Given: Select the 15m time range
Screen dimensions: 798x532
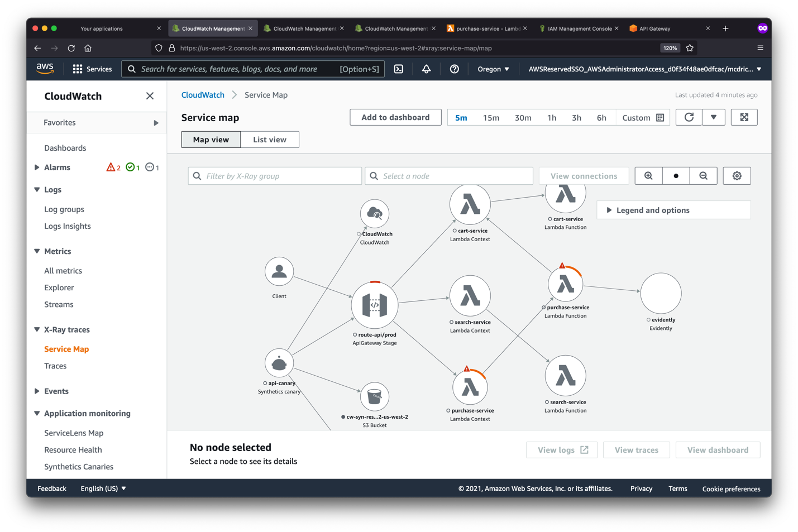Looking at the screenshot, I should [x=491, y=118].
